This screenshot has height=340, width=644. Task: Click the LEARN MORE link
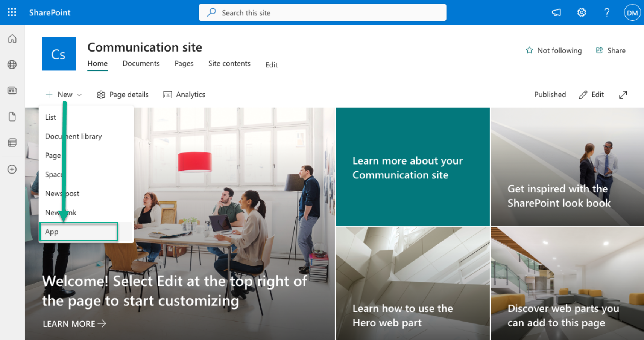[74, 324]
